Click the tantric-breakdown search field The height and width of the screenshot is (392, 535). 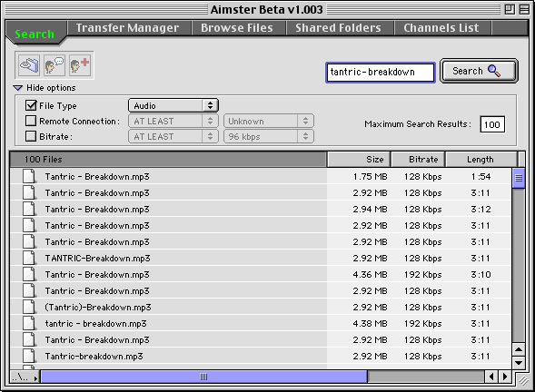tap(381, 73)
